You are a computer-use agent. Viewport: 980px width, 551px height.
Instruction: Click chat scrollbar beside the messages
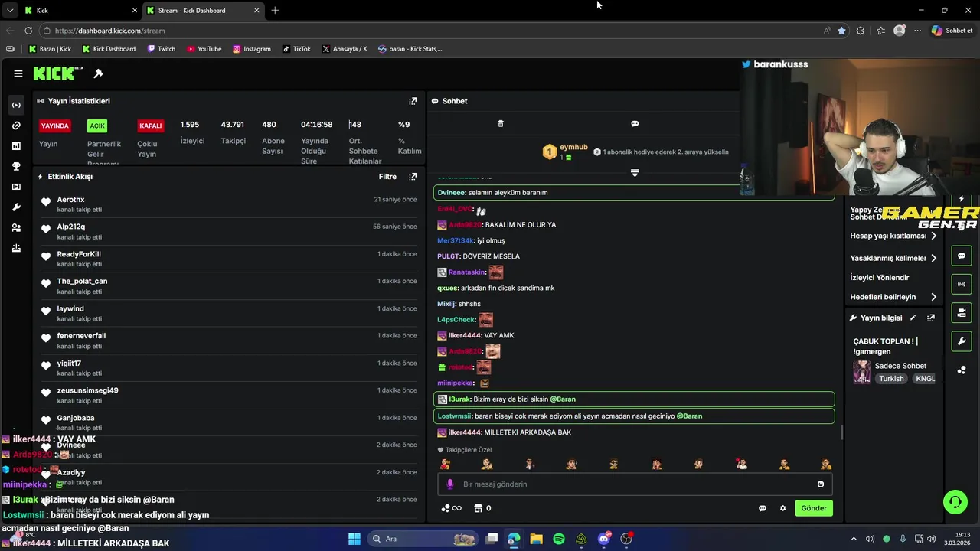coord(842,432)
